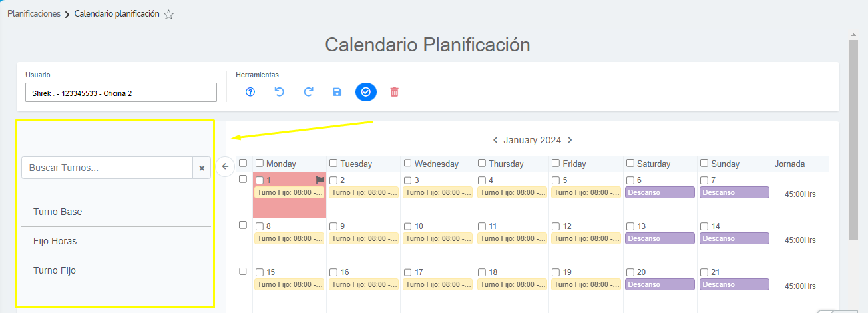Collapse the shifts panel with arrow button

coord(225,166)
